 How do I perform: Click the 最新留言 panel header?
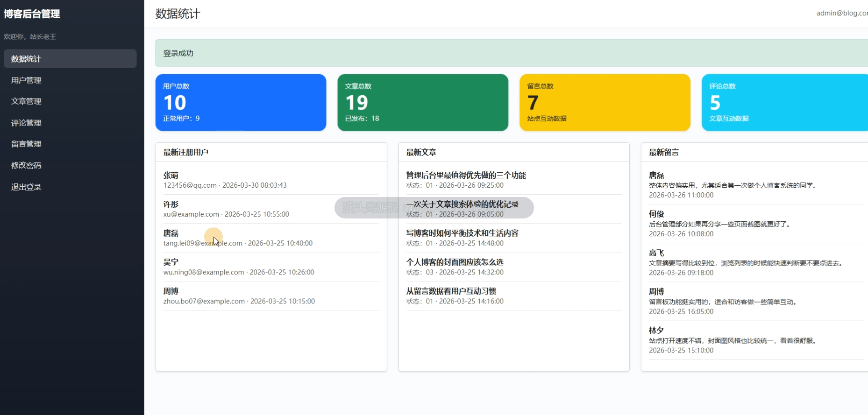[x=754, y=152]
